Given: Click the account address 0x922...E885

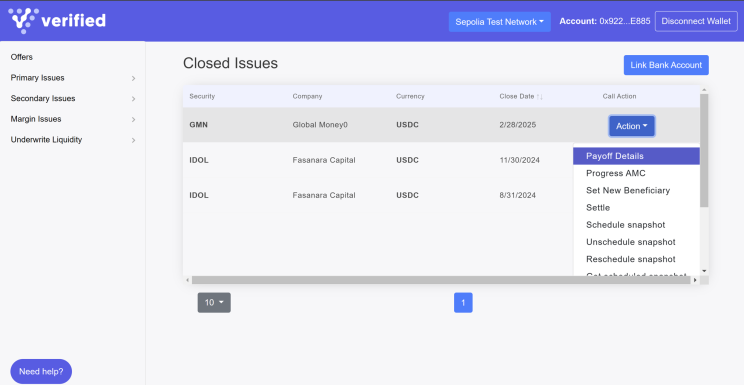Looking at the screenshot, I should click(625, 21).
